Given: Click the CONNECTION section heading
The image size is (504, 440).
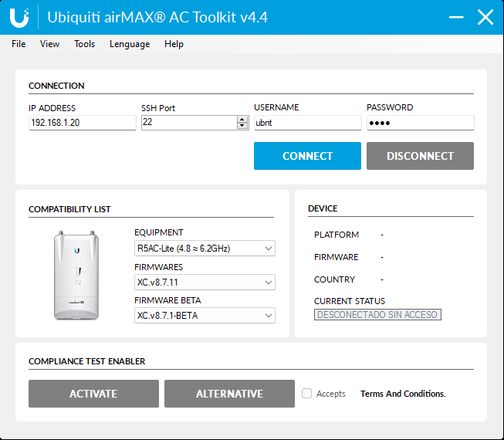Looking at the screenshot, I should point(56,86).
